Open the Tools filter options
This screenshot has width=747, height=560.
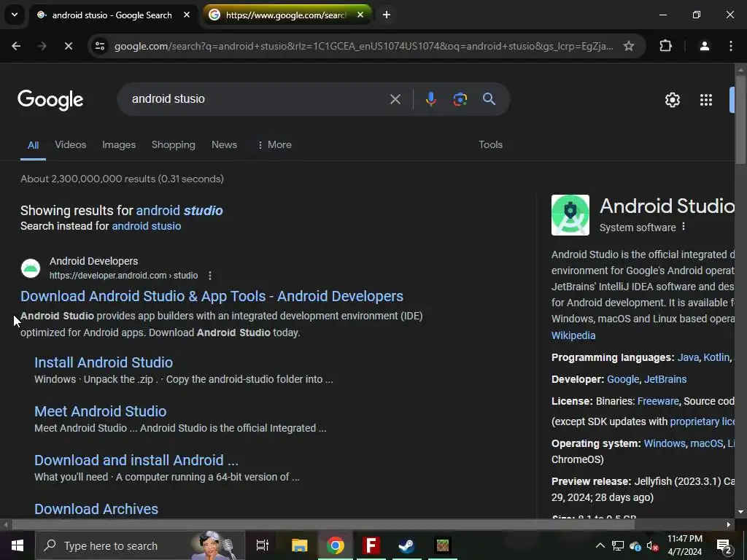pyautogui.click(x=490, y=145)
